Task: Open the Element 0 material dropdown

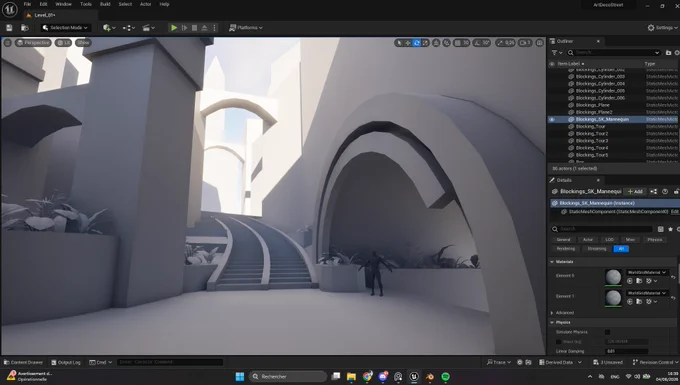Action: (647, 272)
